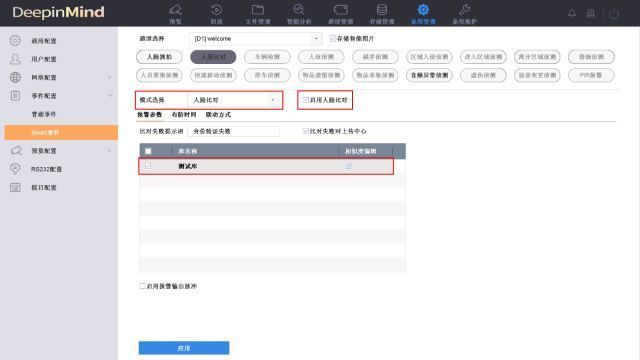Image resolution: width=640 pixels, height=360 pixels.
Task: Select the Smart事件 submenu item
Action: click(61, 132)
